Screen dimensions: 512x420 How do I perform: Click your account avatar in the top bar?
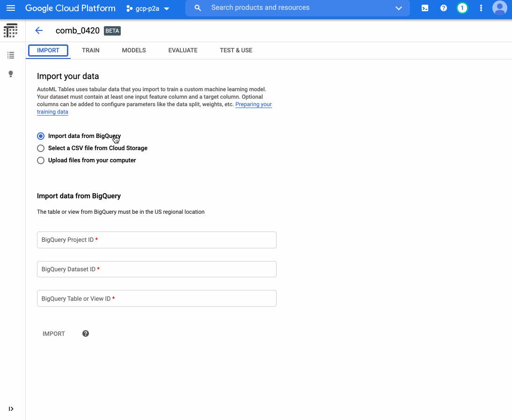[x=499, y=8]
